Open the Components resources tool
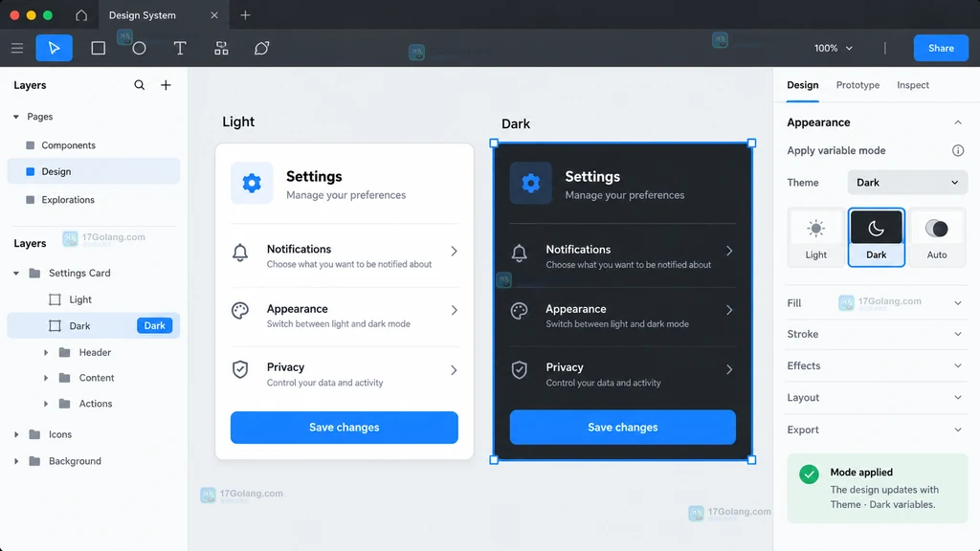The image size is (980, 551). tap(221, 48)
